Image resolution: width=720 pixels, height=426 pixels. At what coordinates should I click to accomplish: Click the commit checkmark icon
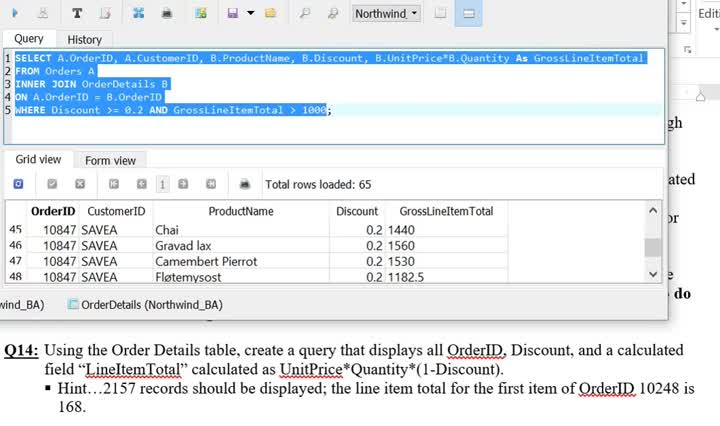tap(52, 184)
